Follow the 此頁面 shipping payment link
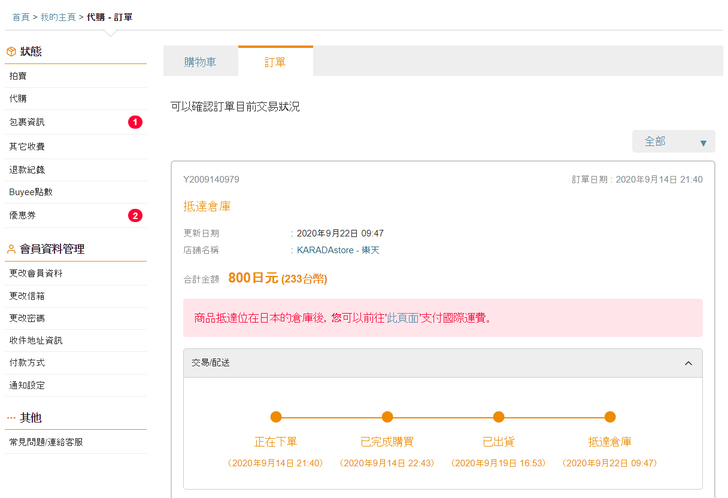 (402, 318)
